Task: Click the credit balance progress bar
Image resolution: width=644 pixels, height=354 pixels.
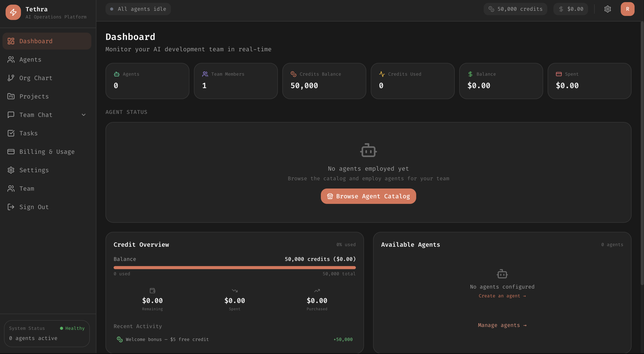Action: pyautogui.click(x=234, y=268)
